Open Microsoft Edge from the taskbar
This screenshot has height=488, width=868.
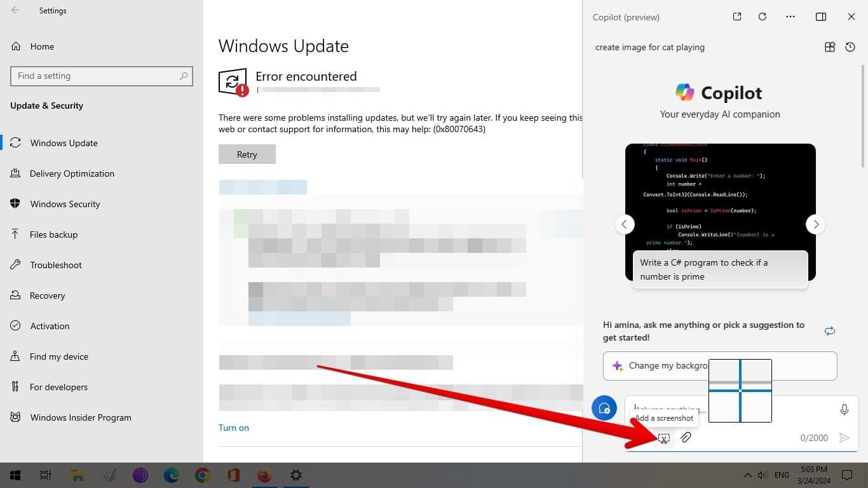[x=172, y=475]
